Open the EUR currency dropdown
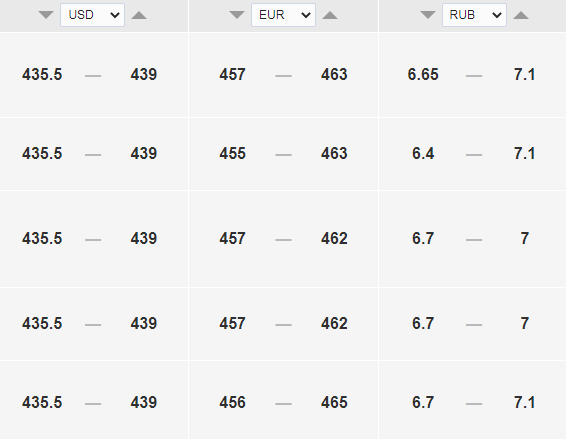Image resolution: width=566 pixels, height=439 pixels. pyautogui.click(x=283, y=15)
